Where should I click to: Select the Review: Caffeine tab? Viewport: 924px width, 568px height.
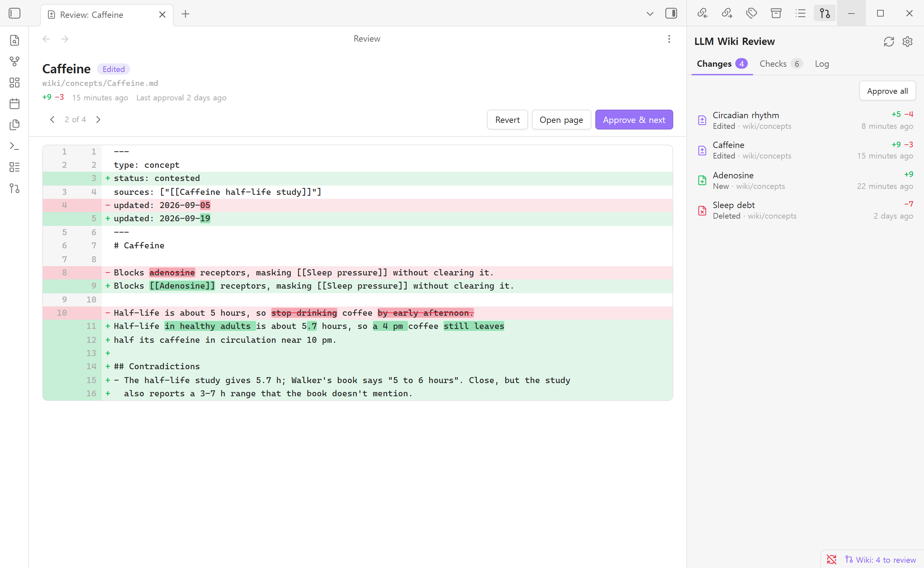pyautogui.click(x=107, y=15)
